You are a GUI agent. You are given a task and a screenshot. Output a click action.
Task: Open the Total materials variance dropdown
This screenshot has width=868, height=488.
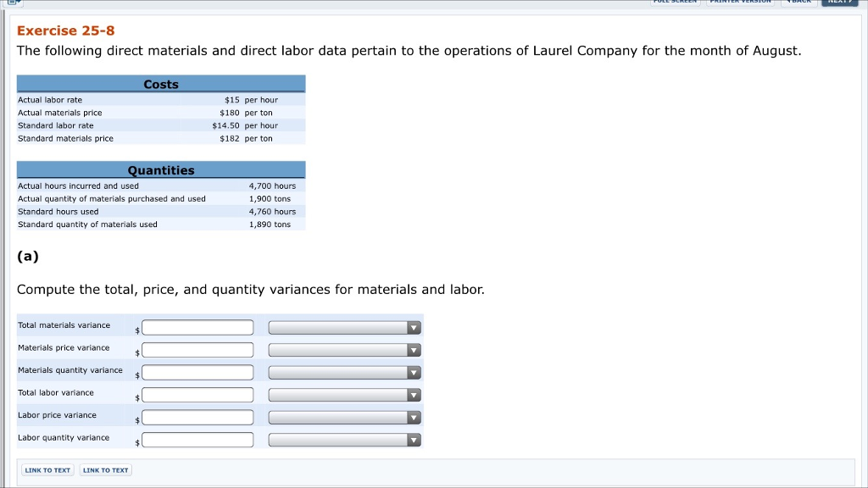(344, 328)
